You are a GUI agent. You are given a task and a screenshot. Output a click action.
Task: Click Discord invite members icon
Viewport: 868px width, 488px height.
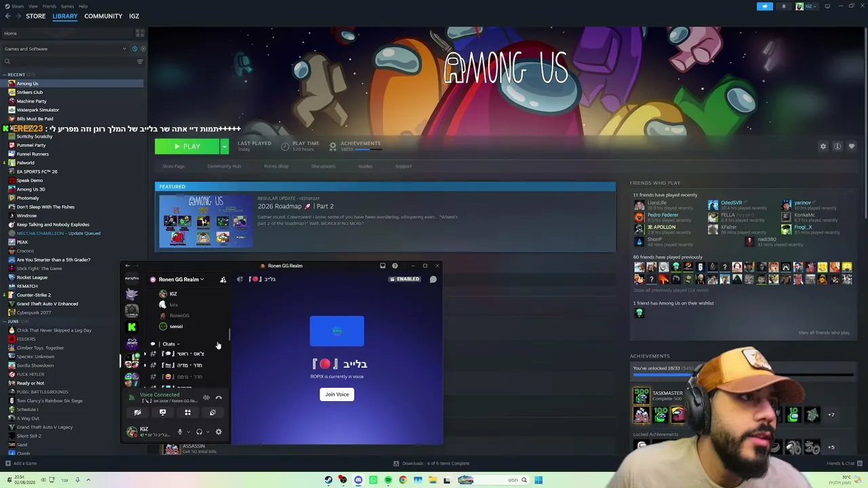point(223,279)
